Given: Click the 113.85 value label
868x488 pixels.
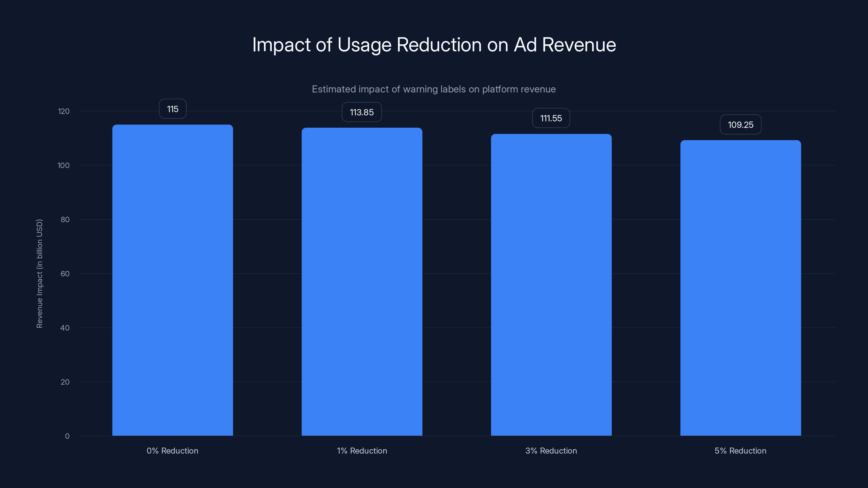Looking at the screenshot, I should (x=362, y=112).
